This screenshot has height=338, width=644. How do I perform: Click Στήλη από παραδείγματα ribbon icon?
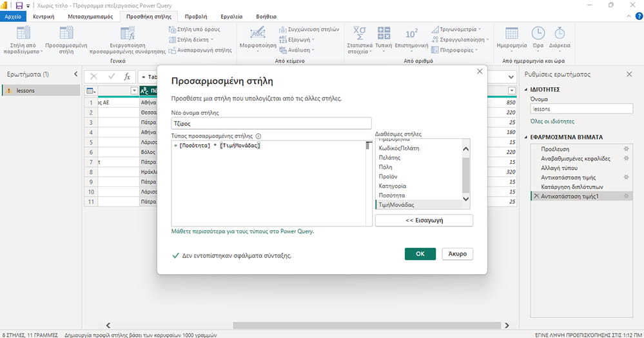[x=23, y=33]
